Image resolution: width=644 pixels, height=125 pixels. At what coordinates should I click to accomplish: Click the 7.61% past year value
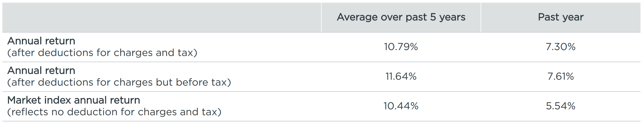[560, 76]
